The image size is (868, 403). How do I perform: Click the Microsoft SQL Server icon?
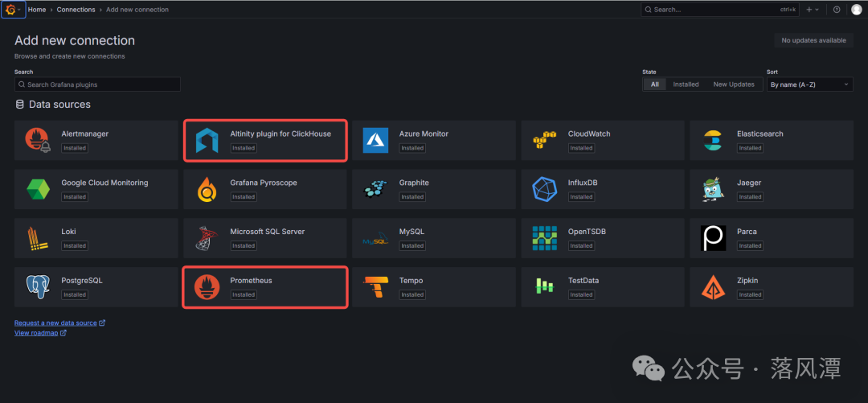pyautogui.click(x=207, y=238)
